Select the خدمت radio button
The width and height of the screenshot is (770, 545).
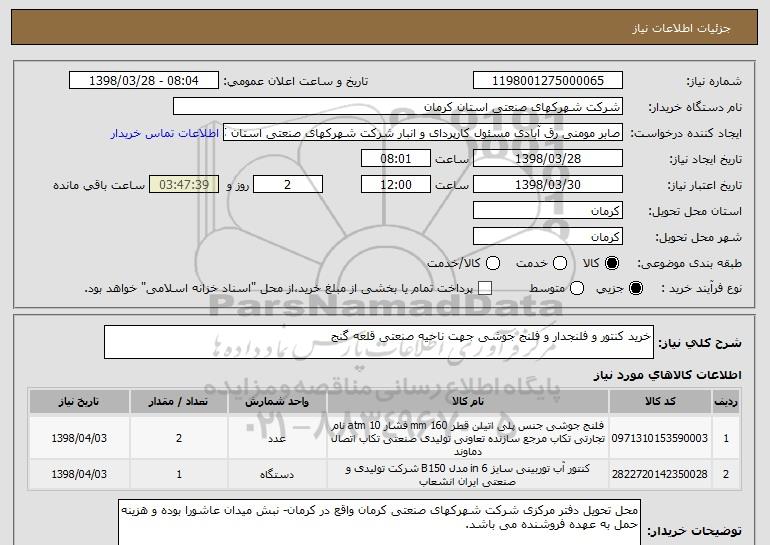point(560,263)
